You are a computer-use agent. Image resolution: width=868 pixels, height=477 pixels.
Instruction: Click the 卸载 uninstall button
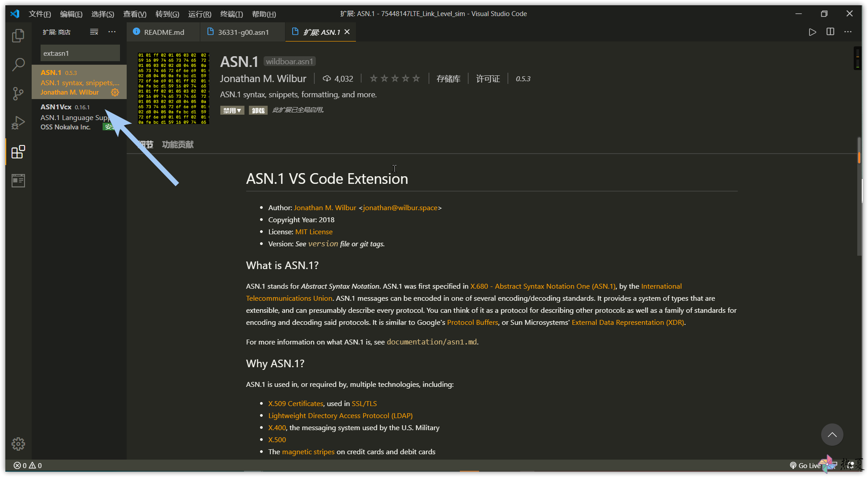(x=258, y=110)
